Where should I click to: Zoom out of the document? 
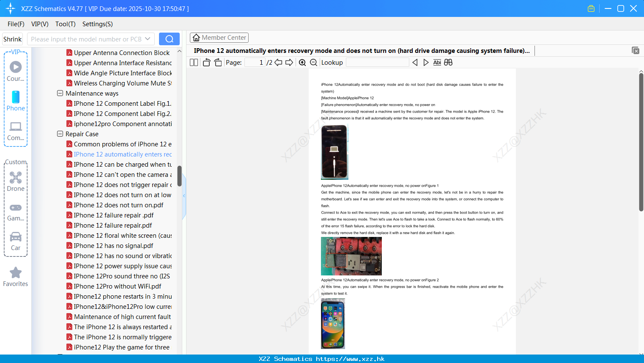(314, 63)
